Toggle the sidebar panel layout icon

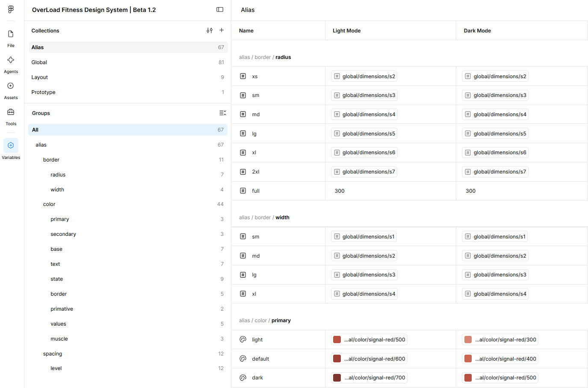click(x=220, y=9)
